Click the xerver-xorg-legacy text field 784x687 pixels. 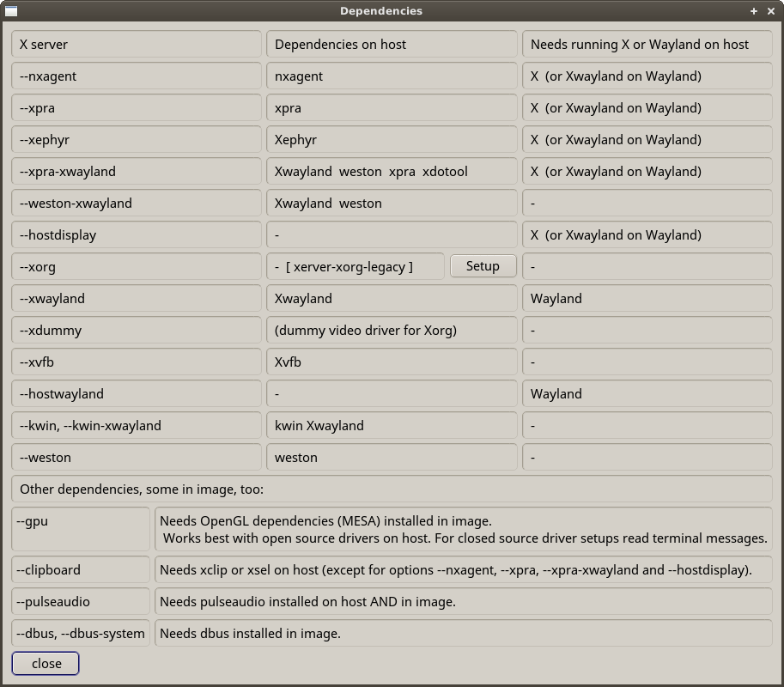pos(356,266)
